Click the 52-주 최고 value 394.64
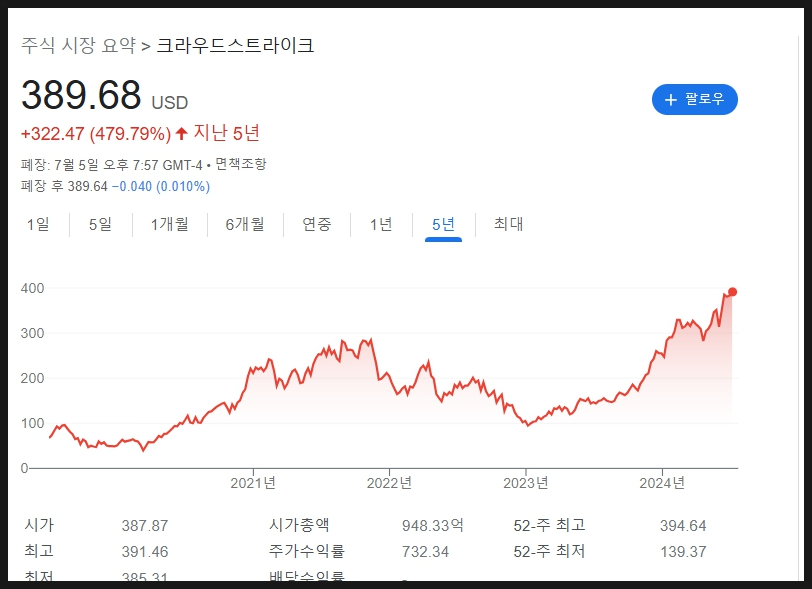This screenshot has height=589, width=812. 683,526
